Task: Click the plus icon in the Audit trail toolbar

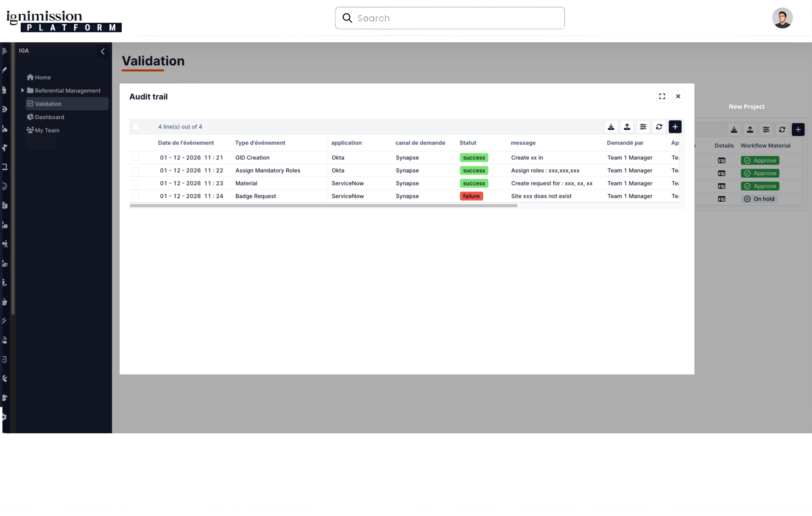Action: pos(675,127)
